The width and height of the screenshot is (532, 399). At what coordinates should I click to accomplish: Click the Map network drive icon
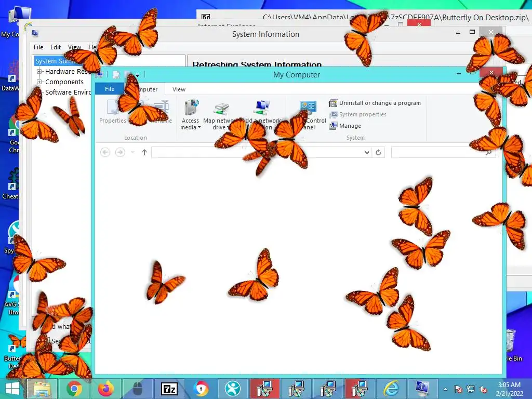tap(221, 109)
